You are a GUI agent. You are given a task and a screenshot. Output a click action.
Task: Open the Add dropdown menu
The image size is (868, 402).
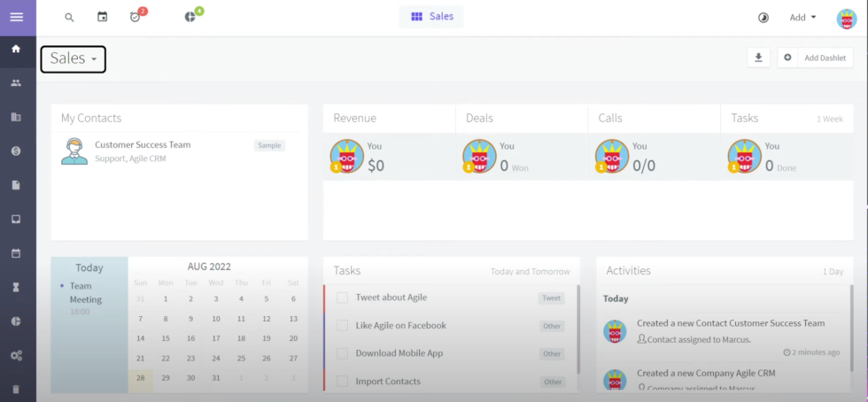tap(802, 17)
